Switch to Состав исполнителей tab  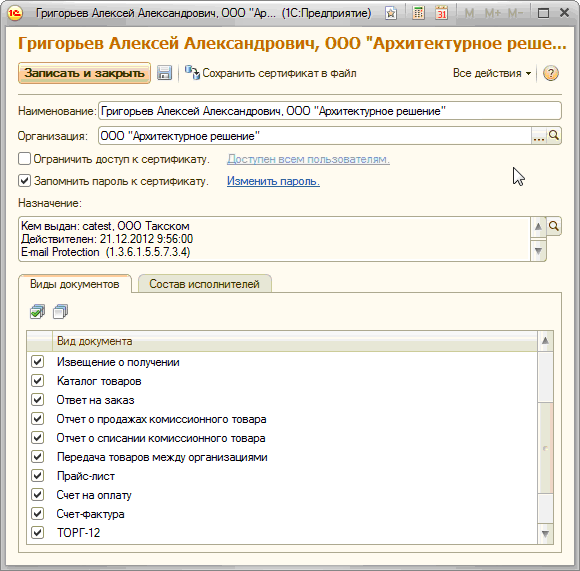point(205,284)
